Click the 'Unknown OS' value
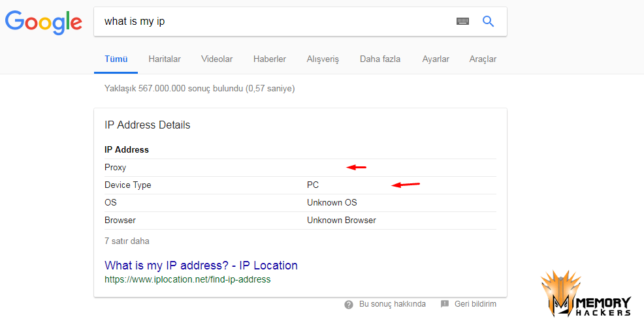The height and width of the screenshot is (321, 644). 332,203
